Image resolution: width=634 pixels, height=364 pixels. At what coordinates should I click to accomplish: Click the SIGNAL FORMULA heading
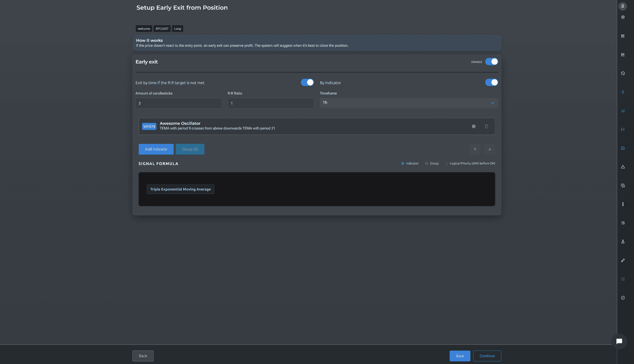[158, 164]
